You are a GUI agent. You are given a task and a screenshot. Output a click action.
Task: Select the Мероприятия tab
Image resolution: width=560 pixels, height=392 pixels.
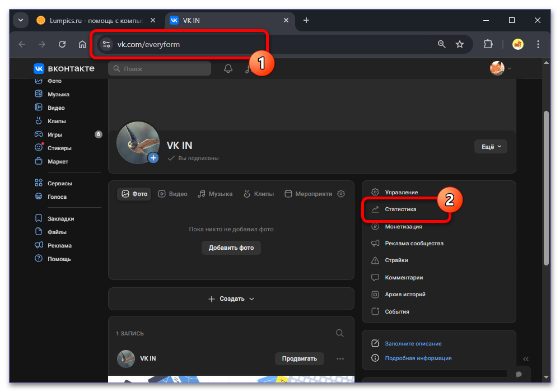[x=308, y=194]
